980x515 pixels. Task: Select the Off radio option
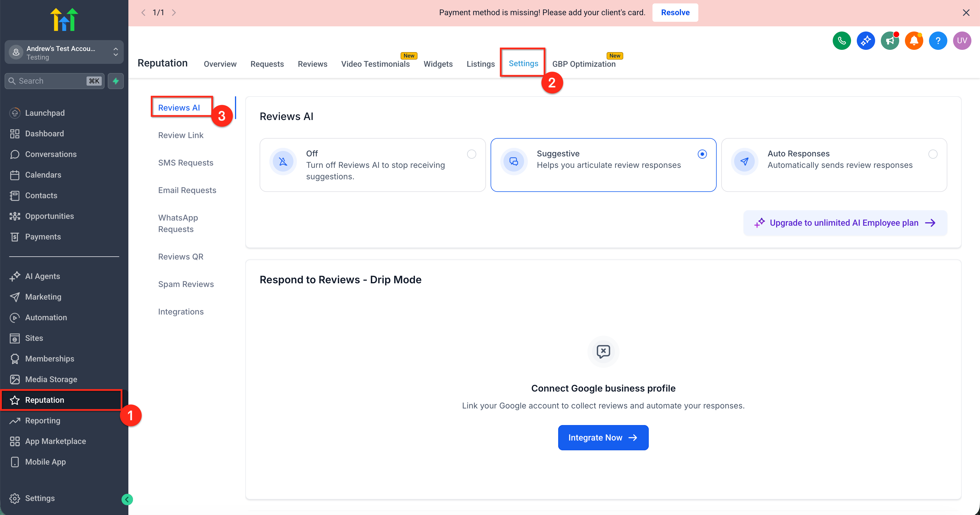pyautogui.click(x=471, y=154)
